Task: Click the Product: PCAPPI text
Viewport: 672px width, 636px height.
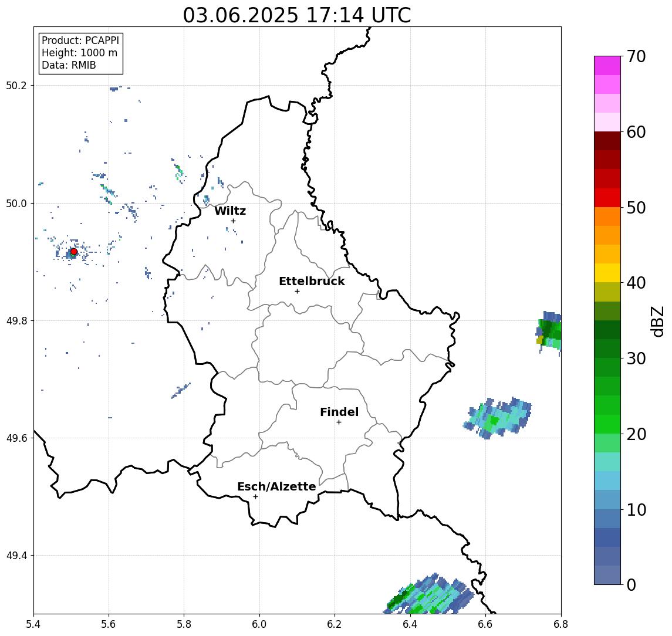Action: (x=80, y=40)
